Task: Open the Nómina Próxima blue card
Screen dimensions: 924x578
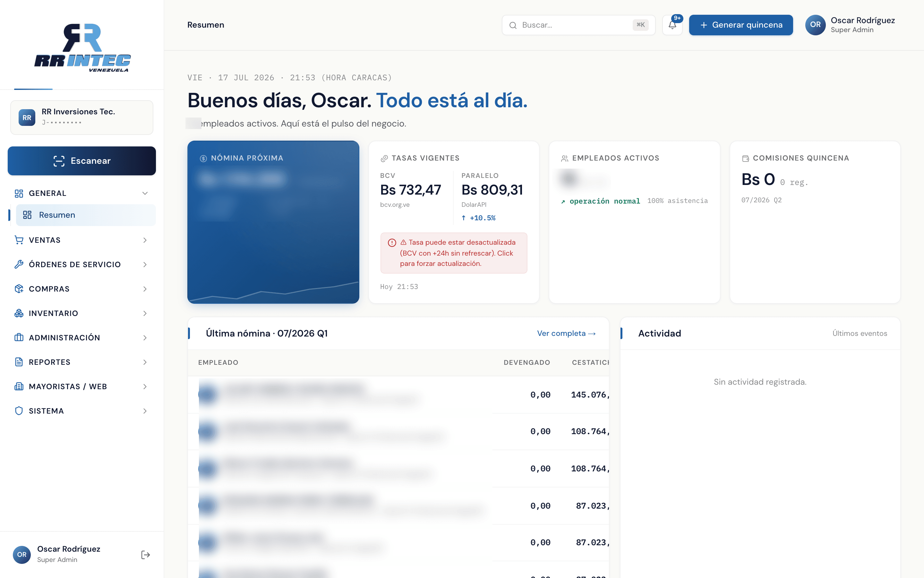Action: pos(273,222)
